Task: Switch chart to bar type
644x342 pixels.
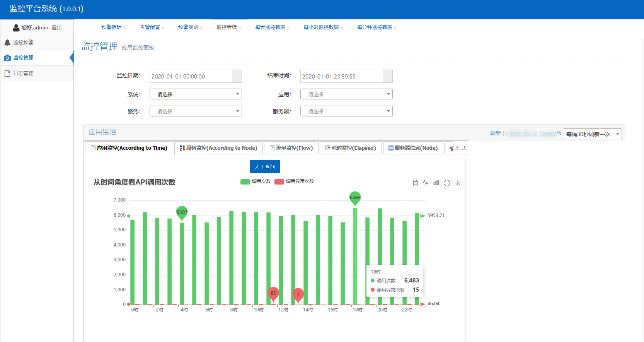Action: pyautogui.click(x=436, y=183)
